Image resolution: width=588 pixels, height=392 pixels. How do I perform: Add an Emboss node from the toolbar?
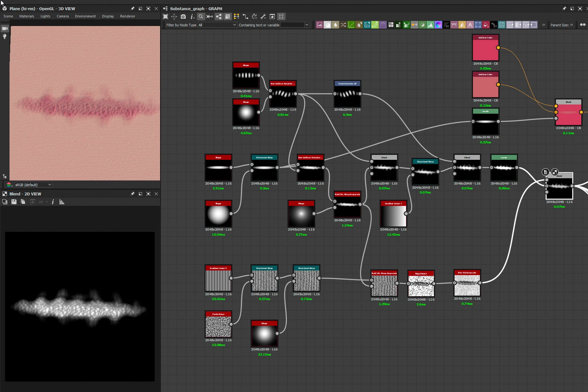tap(383, 25)
